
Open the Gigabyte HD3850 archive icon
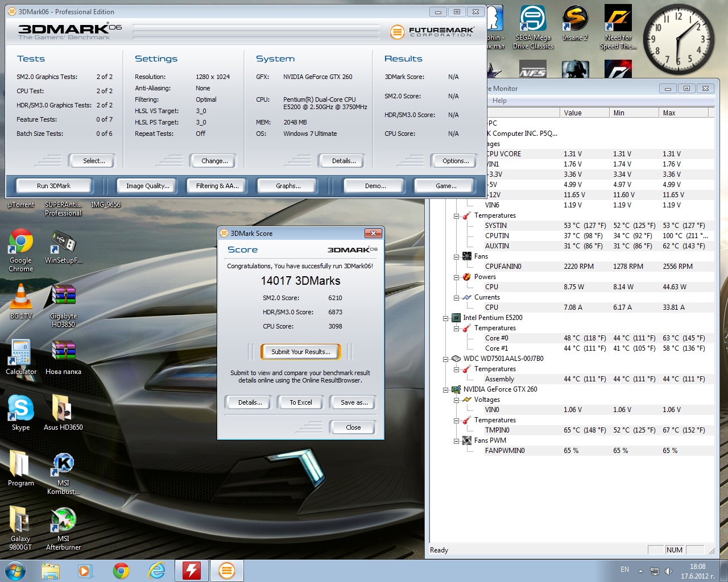64,306
